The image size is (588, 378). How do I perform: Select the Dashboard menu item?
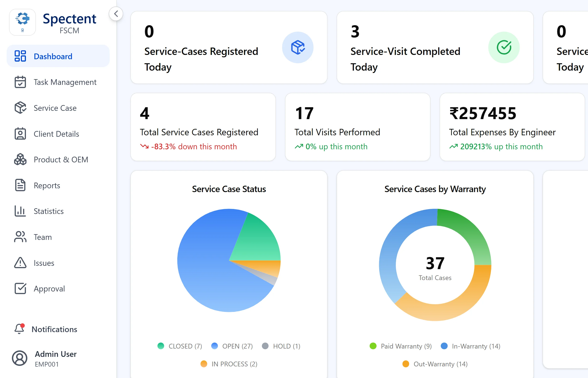[53, 56]
